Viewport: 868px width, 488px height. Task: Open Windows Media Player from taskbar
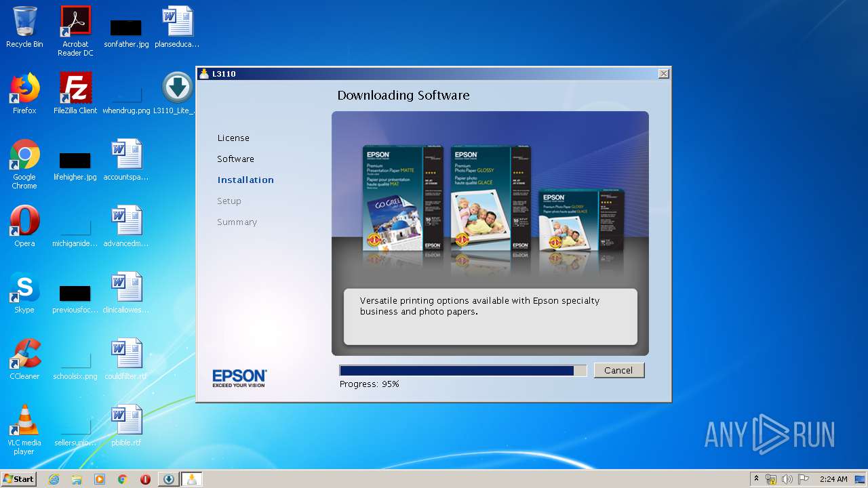pos(100,479)
